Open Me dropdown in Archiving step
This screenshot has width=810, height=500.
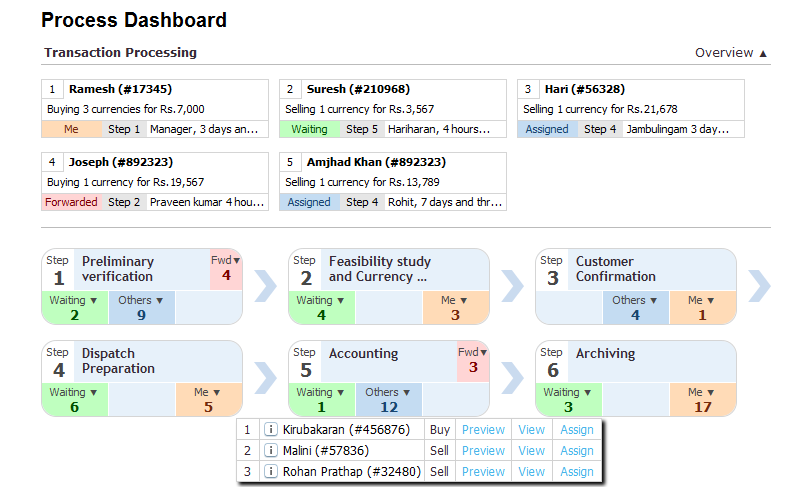coord(702,392)
